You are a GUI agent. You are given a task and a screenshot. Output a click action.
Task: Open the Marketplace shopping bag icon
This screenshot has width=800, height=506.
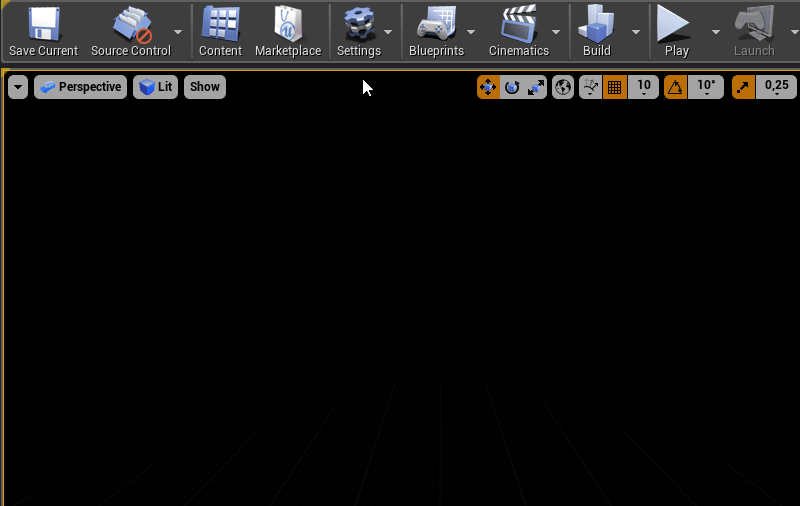pos(288,23)
